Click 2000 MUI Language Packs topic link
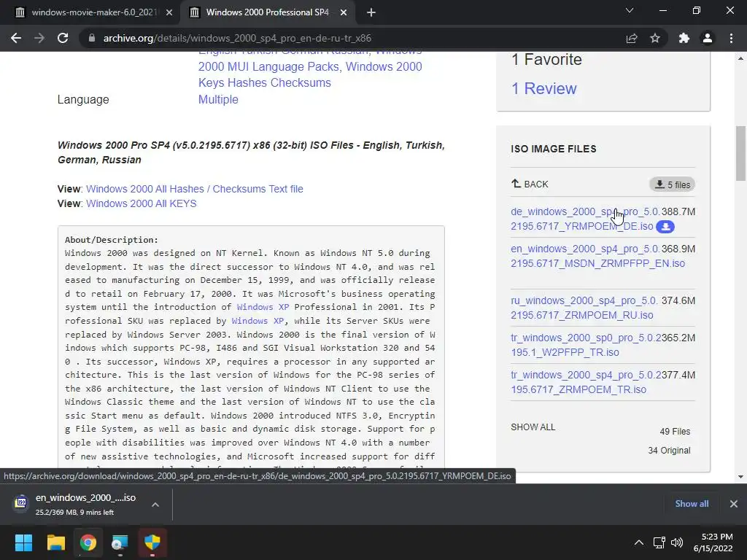 [x=269, y=66]
